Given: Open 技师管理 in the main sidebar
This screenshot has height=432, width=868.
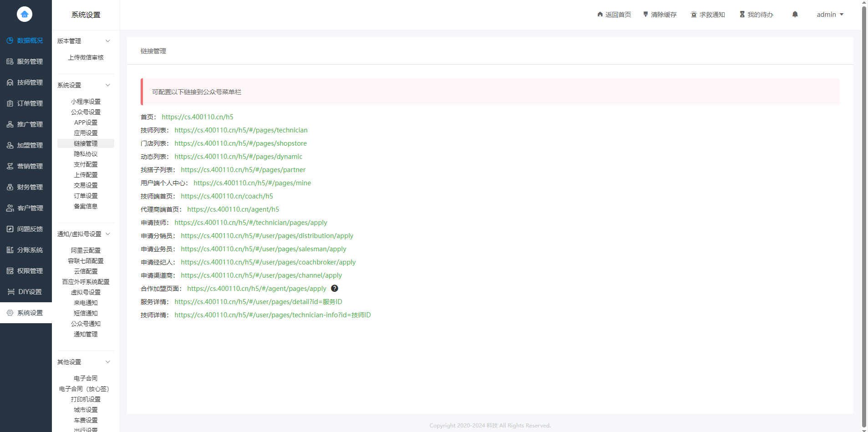Looking at the screenshot, I should coord(26,82).
